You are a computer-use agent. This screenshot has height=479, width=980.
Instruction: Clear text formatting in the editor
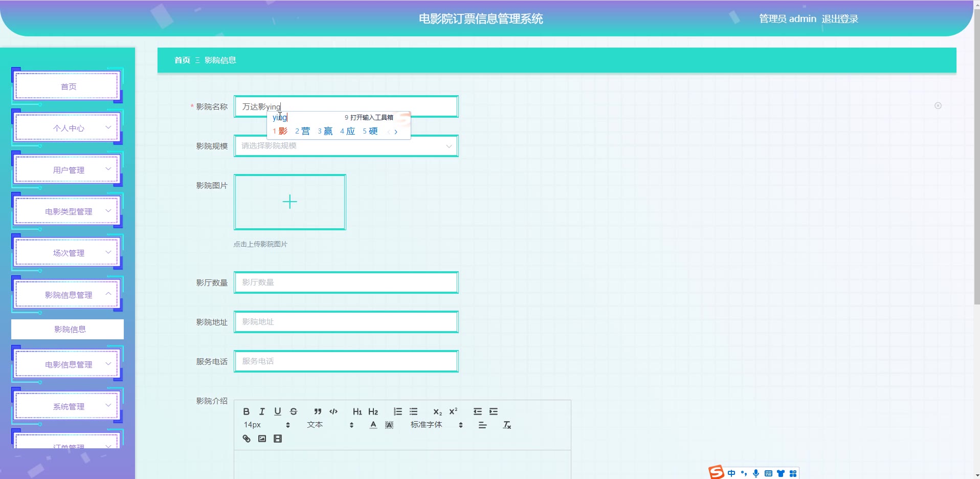507,425
